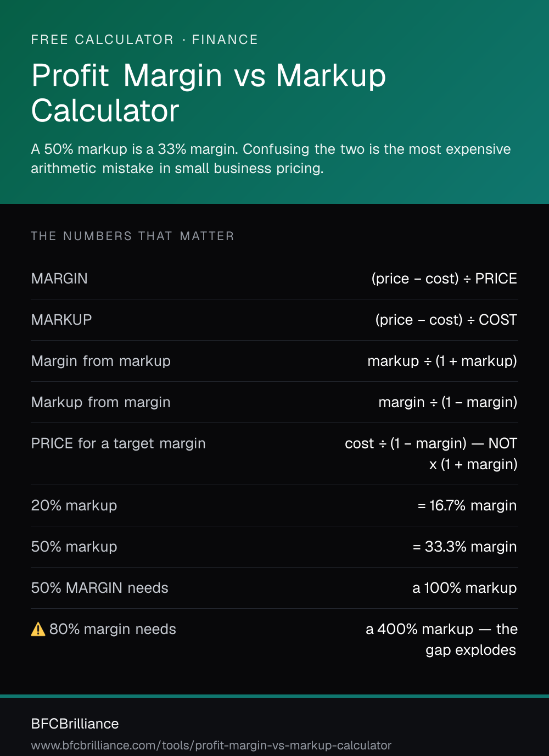
Task: Select PRICE for a target margin label
Action: click(x=119, y=443)
